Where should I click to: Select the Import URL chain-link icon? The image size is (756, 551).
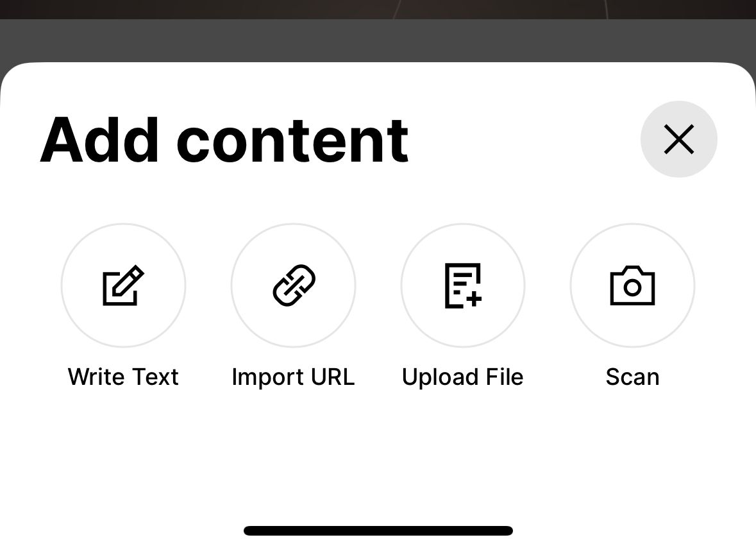[x=294, y=285]
